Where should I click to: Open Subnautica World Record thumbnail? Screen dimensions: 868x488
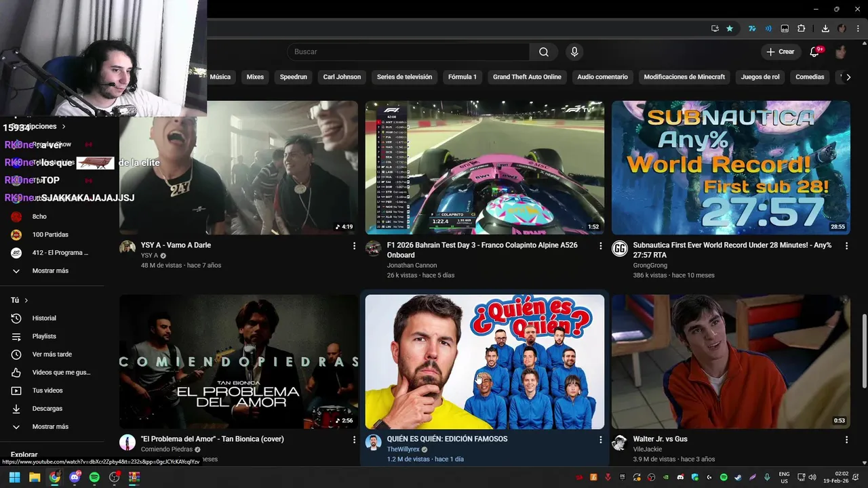tap(731, 167)
